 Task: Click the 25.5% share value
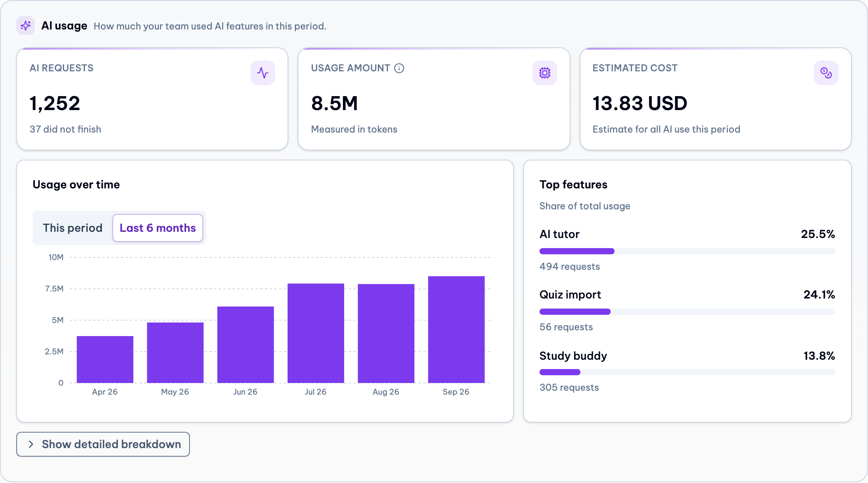coord(818,234)
